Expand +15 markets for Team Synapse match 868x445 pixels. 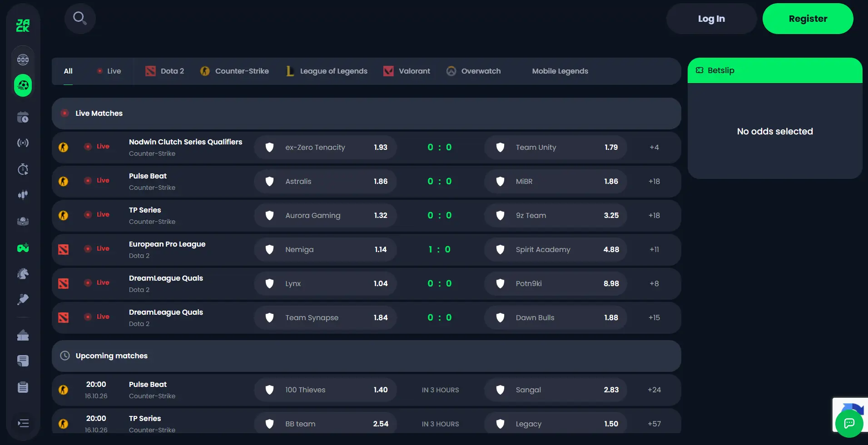point(654,317)
